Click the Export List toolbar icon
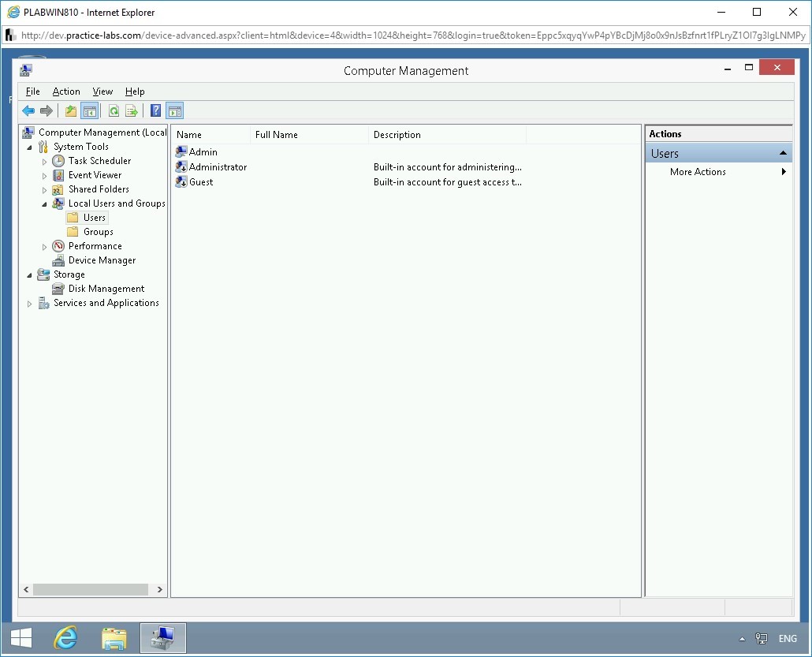This screenshot has height=657, width=812. [x=131, y=110]
